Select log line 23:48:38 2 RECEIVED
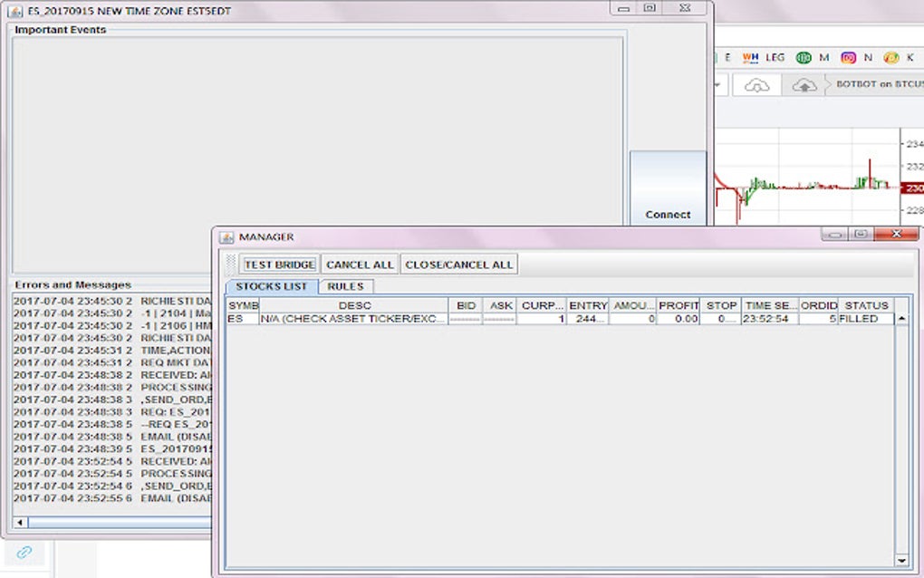This screenshot has width=924, height=578. (x=112, y=375)
